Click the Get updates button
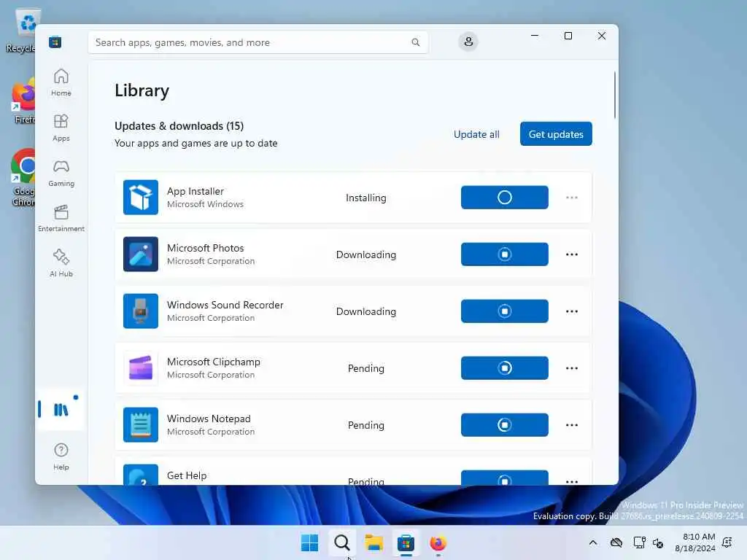747x560 pixels. (x=556, y=134)
